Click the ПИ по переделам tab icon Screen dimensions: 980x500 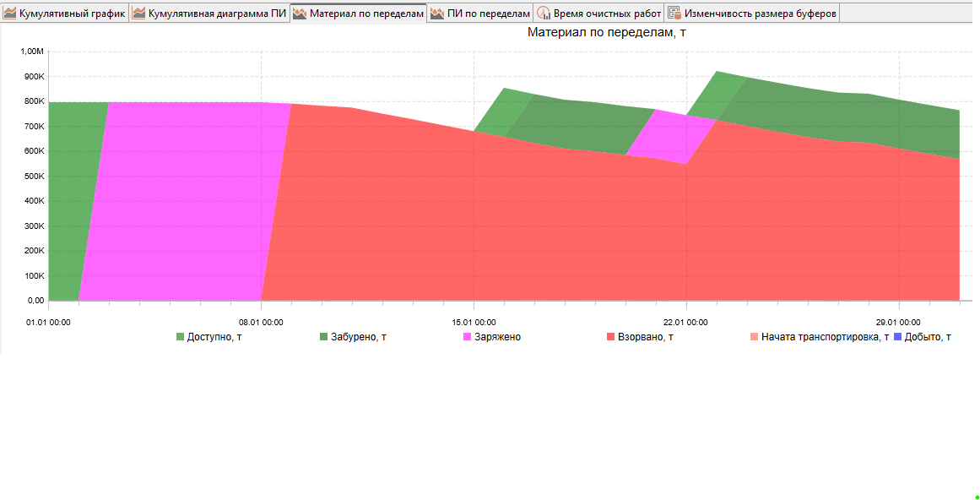pos(437,13)
